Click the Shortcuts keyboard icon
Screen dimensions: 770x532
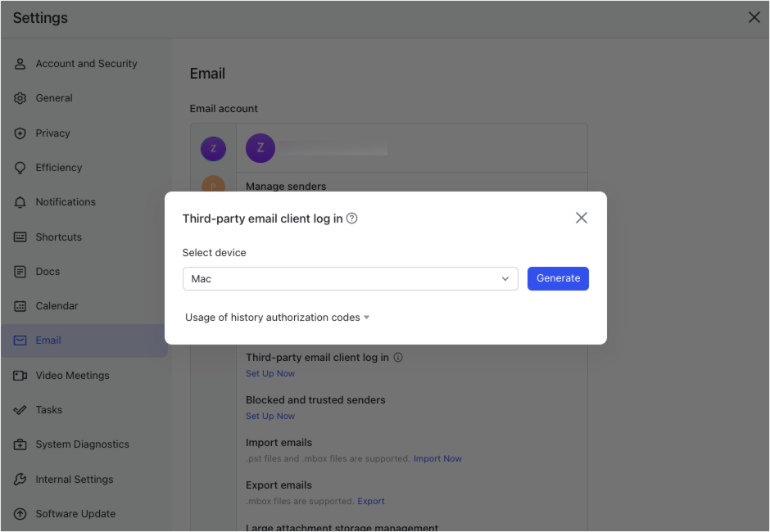pos(20,237)
